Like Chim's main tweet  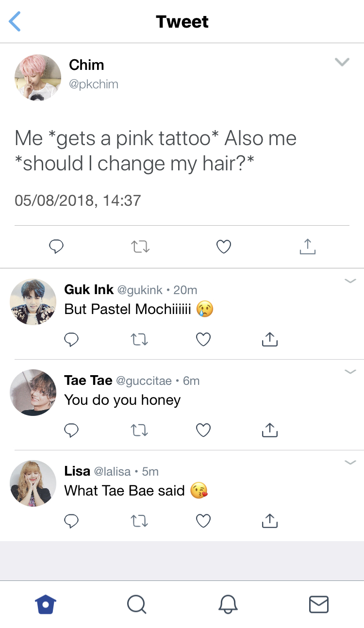(223, 247)
